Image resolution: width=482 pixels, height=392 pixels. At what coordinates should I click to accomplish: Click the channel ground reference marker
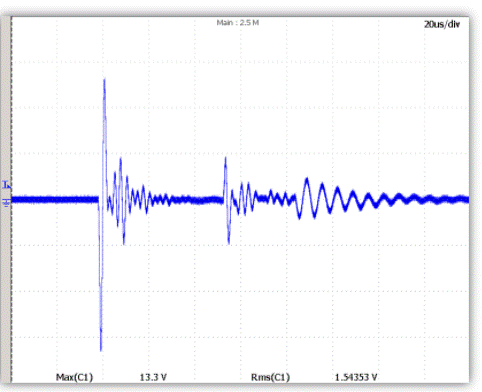coord(6,202)
